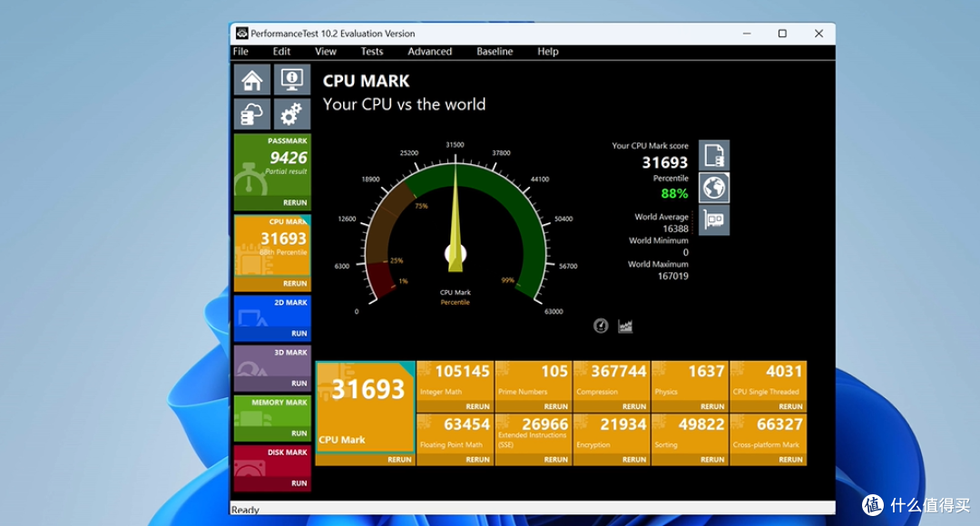980x526 pixels.
Task: Select the large CPU Mark 31693 tile
Action: coord(365,406)
